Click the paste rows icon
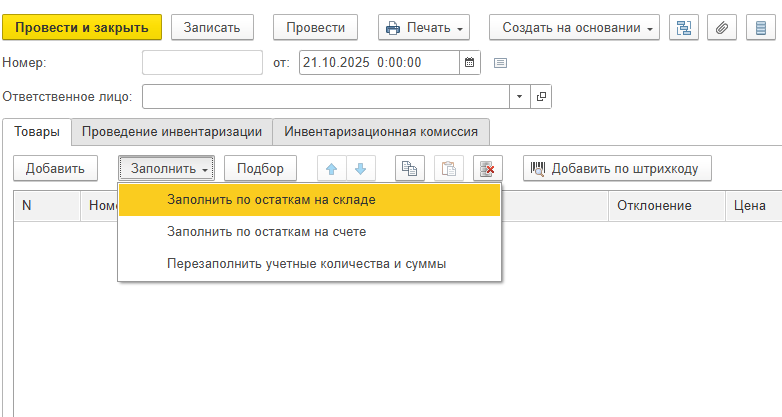Viewport: 782px width, 417px height. click(x=448, y=169)
